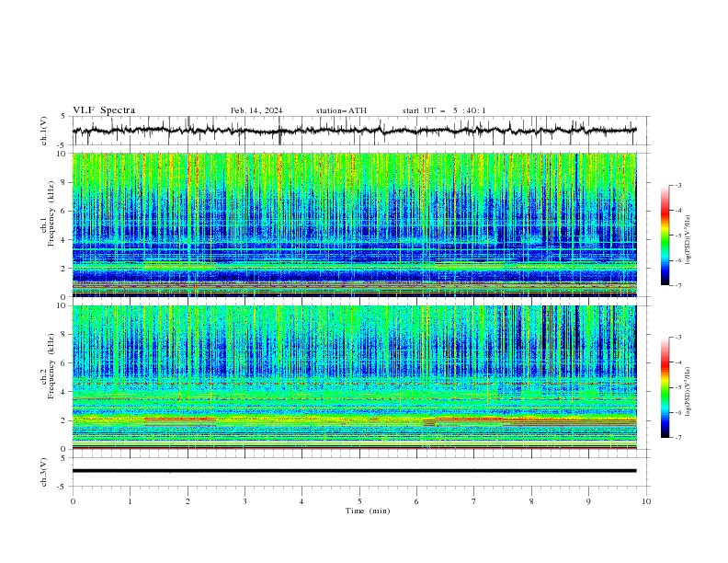
Task: Click the ch.1(V) waveform axis label
Action: [44, 131]
